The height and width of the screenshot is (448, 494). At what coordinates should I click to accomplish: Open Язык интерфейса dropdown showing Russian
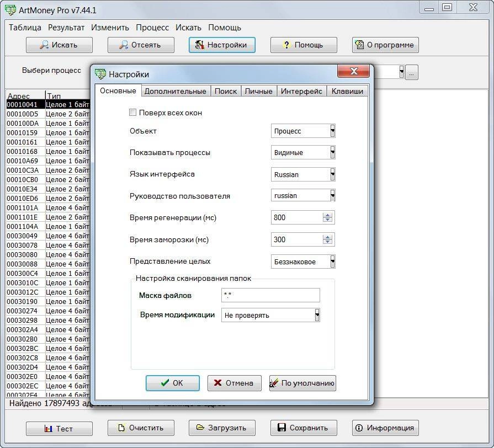click(x=303, y=174)
